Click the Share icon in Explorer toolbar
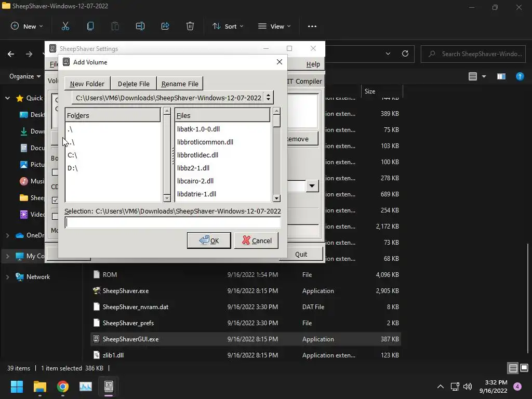The image size is (532, 399). [165, 26]
